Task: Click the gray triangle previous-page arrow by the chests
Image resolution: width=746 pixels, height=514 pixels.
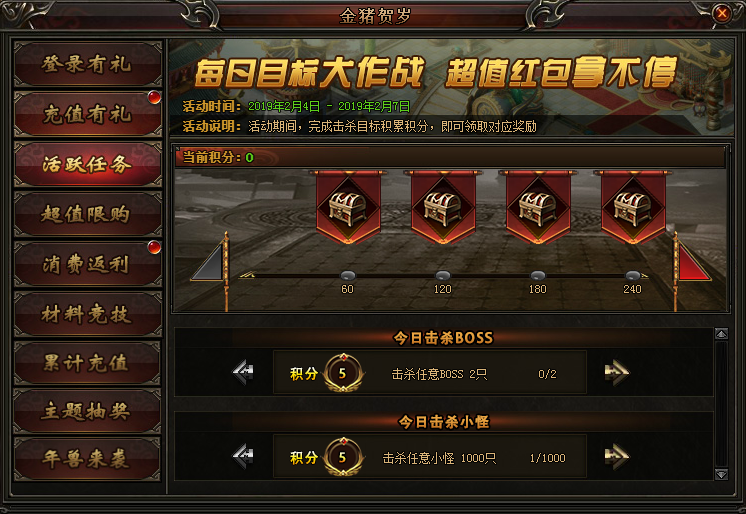Action: click(210, 263)
